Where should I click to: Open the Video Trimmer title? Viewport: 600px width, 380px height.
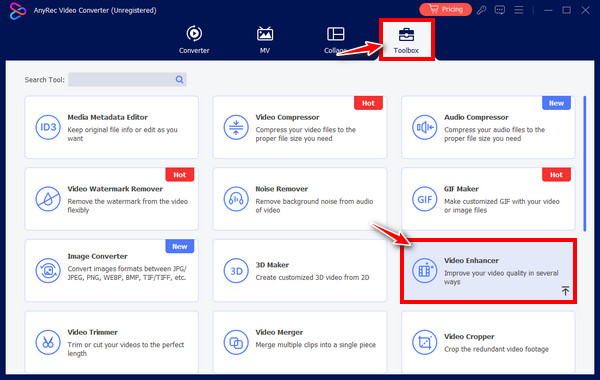pyautogui.click(x=92, y=332)
